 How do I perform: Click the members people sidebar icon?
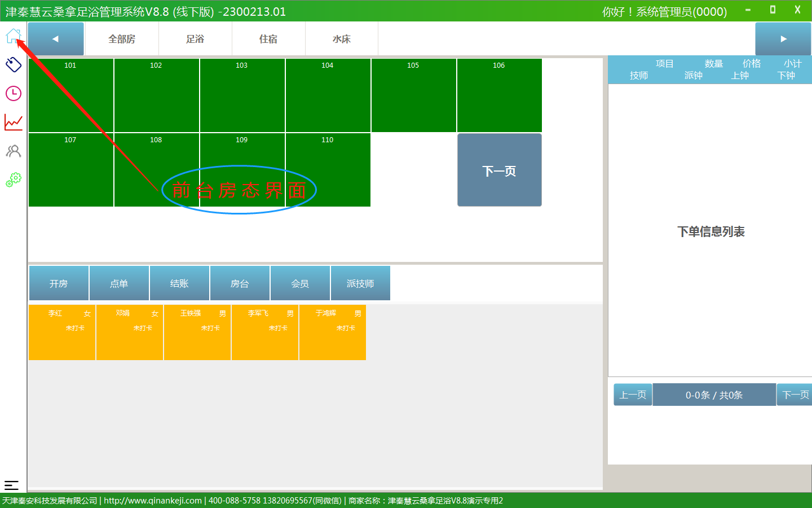tap(13, 151)
